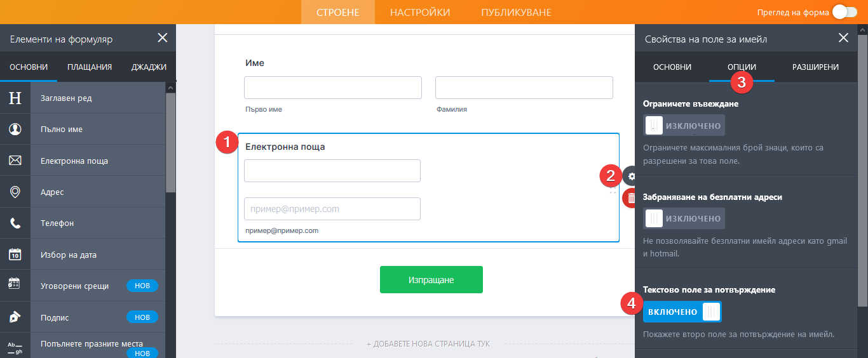Viewport: 868px width, 358px height.
Task: Select the Заглавен ред heading icon
Action: click(x=15, y=98)
